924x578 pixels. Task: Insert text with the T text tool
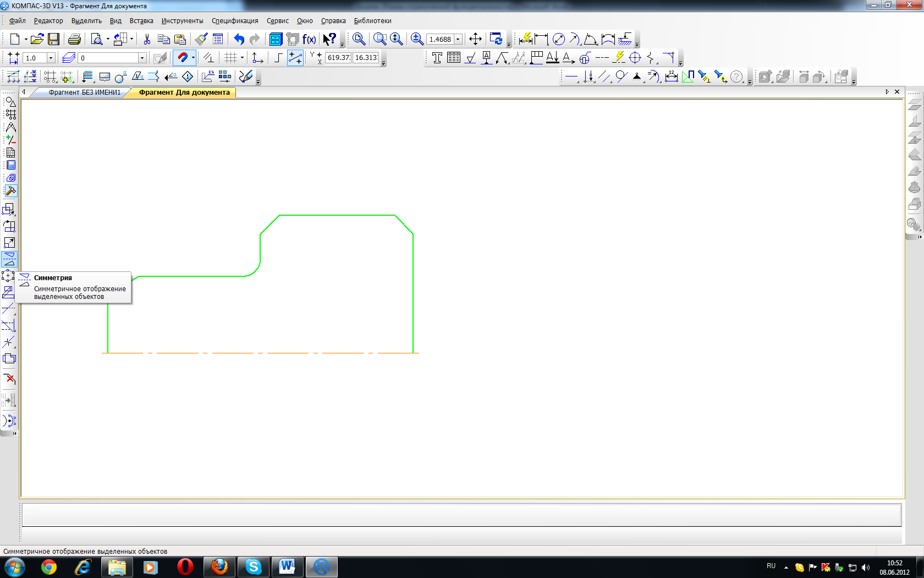pyautogui.click(x=437, y=58)
